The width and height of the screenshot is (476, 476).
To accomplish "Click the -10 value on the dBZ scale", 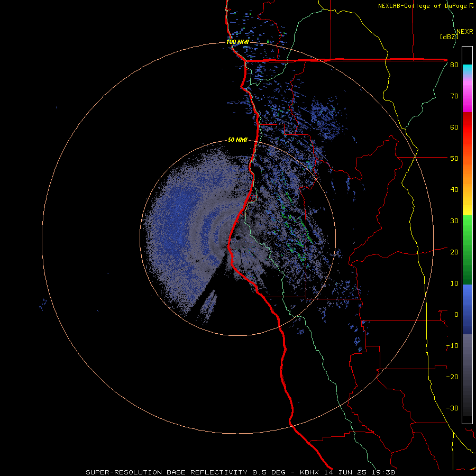I will (452, 346).
